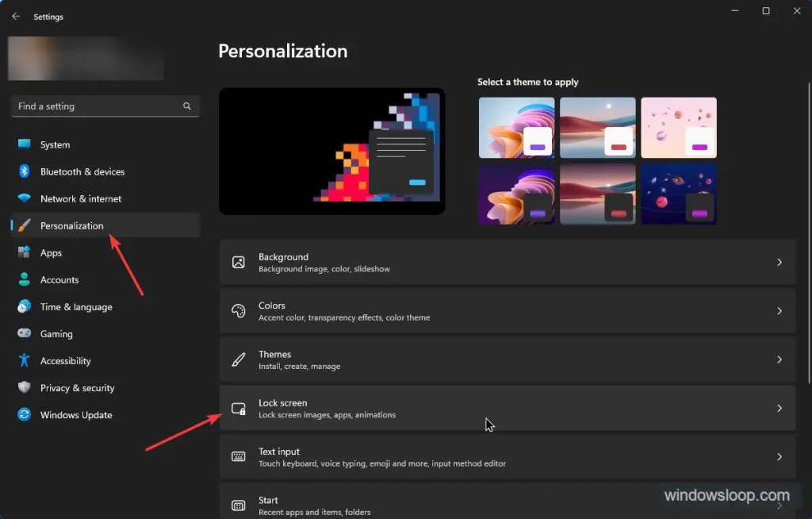Click the Privacy & security shield icon
Screen dimensions: 812x519
coord(25,388)
